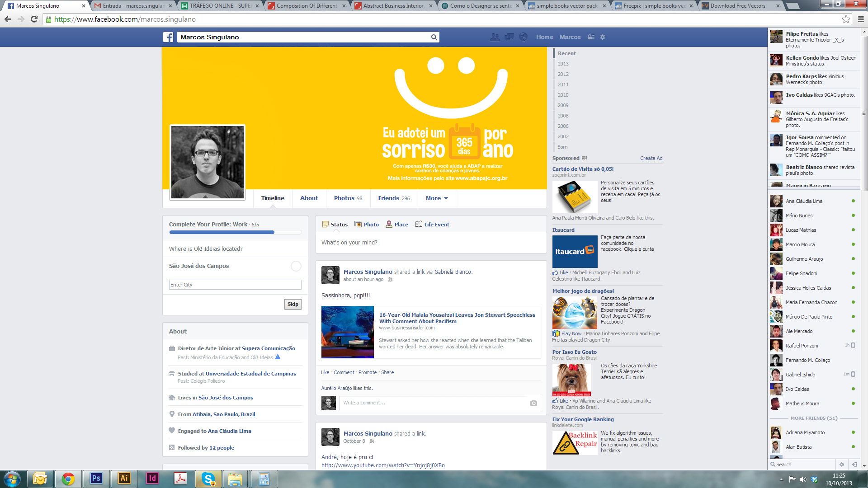Image resolution: width=868 pixels, height=488 pixels.
Task: Open the Windows Start button
Action: [12, 479]
